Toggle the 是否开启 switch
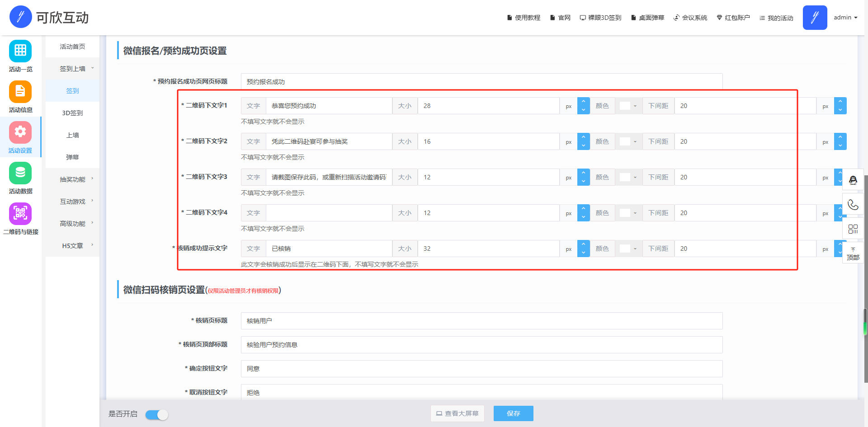The width and height of the screenshot is (868, 427). 157,414
